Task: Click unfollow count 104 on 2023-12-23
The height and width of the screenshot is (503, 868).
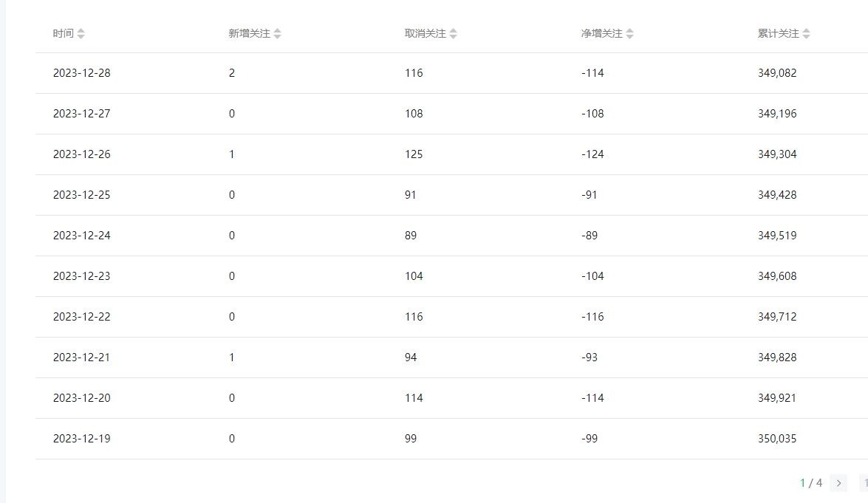Action: click(414, 276)
